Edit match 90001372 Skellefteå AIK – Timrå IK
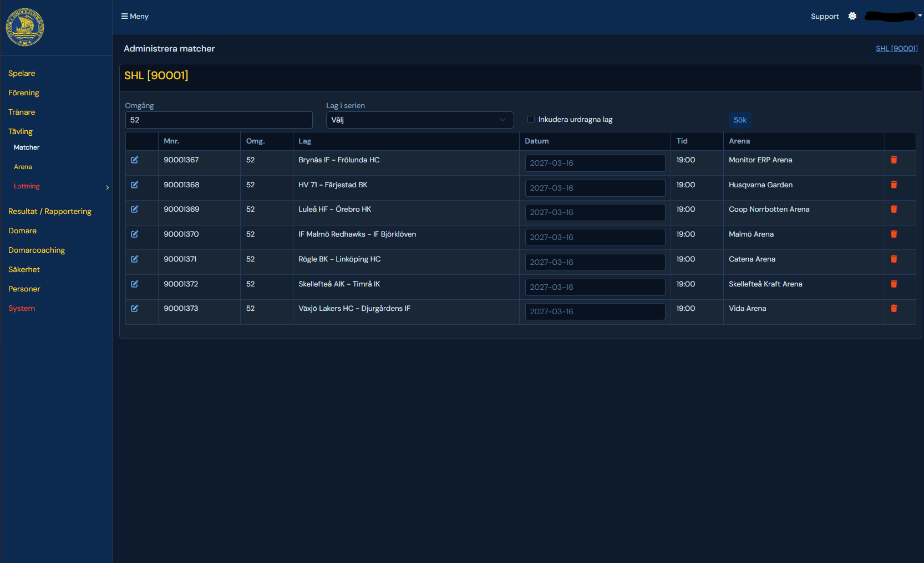Image resolution: width=924 pixels, height=563 pixels. click(x=134, y=284)
